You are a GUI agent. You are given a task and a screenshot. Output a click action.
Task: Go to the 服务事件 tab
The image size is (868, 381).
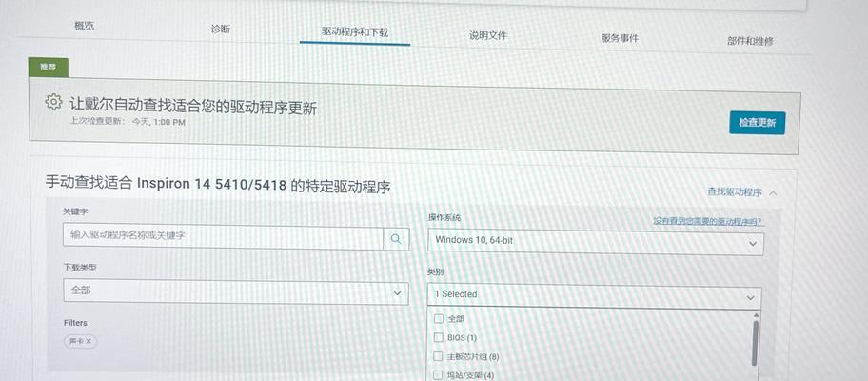click(620, 38)
